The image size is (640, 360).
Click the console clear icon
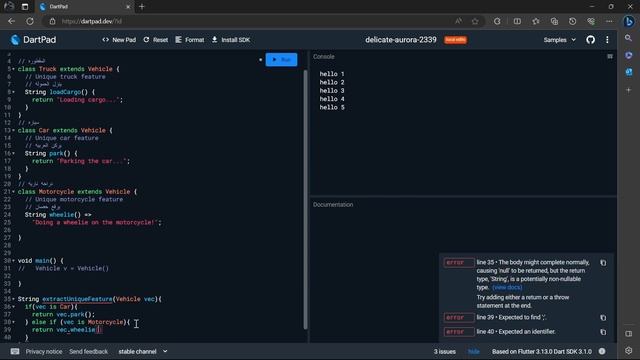[x=610, y=56]
